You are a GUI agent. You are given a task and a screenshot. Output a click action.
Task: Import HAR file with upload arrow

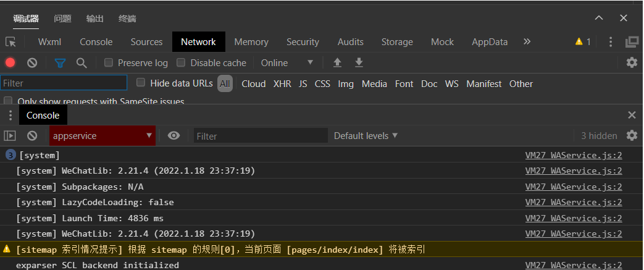tap(337, 62)
